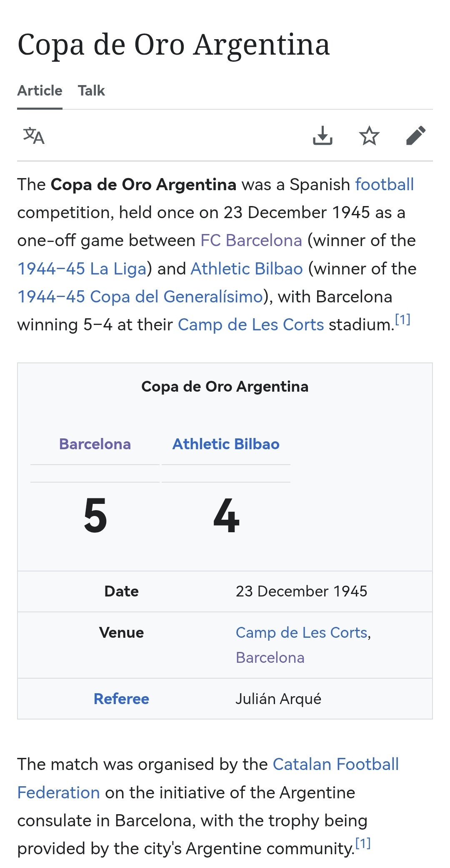Open the 1944–45 La Liga link
Screen dimensions: 450x868
tap(82, 269)
